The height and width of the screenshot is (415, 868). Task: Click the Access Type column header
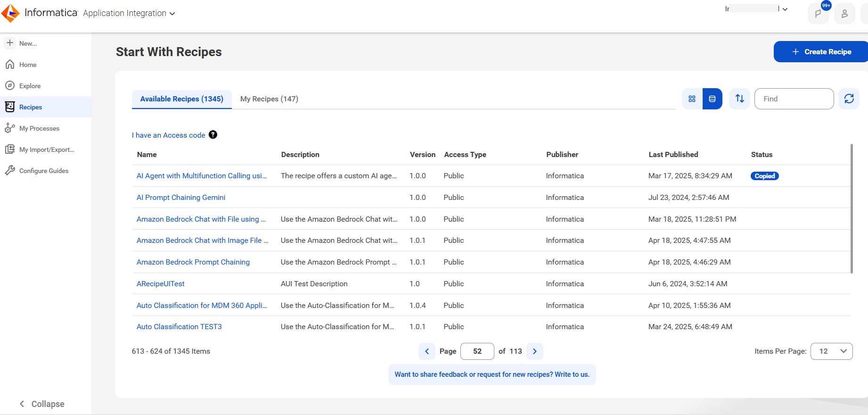click(x=465, y=155)
